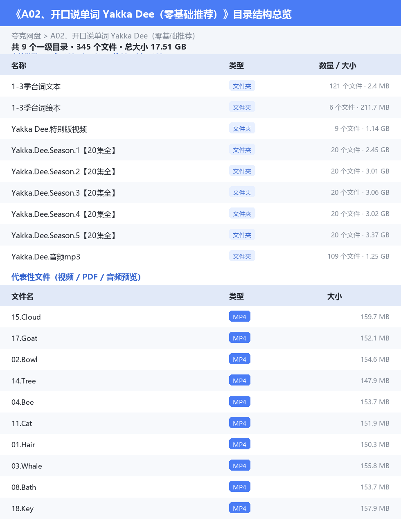401x532 pixels.
Task: Open folder 1-3季台词绘本
Action: pos(36,108)
